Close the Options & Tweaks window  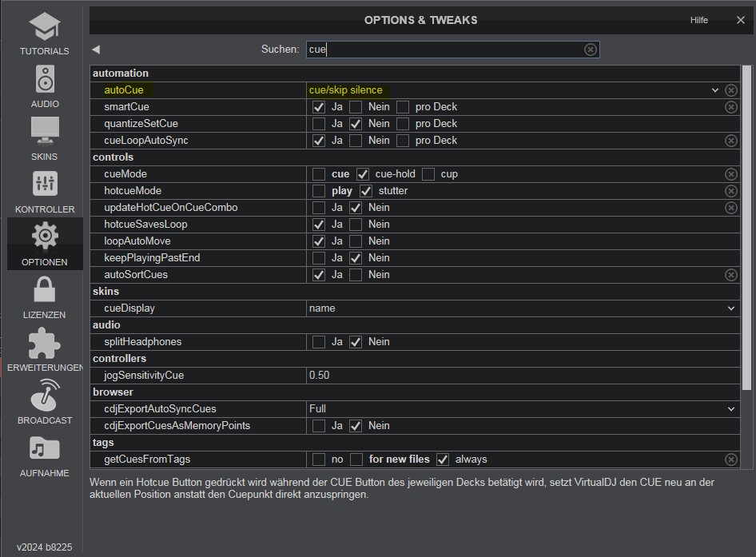click(x=741, y=20)
